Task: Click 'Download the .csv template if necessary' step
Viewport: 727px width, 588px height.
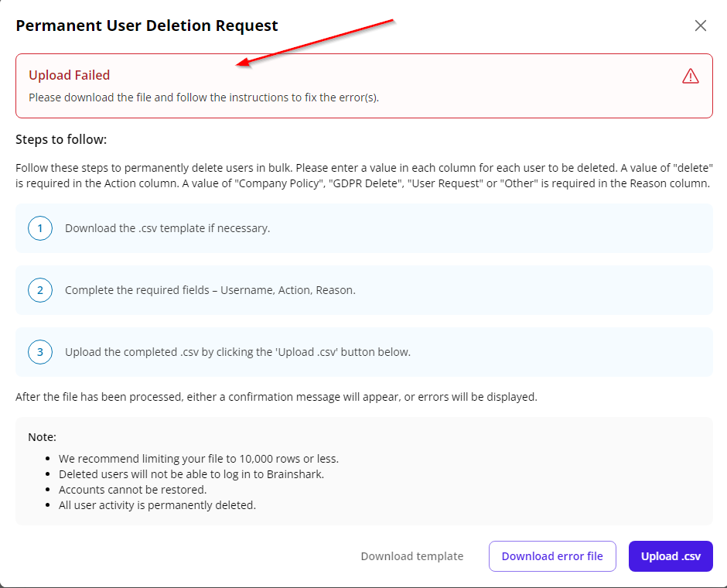Action: tap(167, 228)
